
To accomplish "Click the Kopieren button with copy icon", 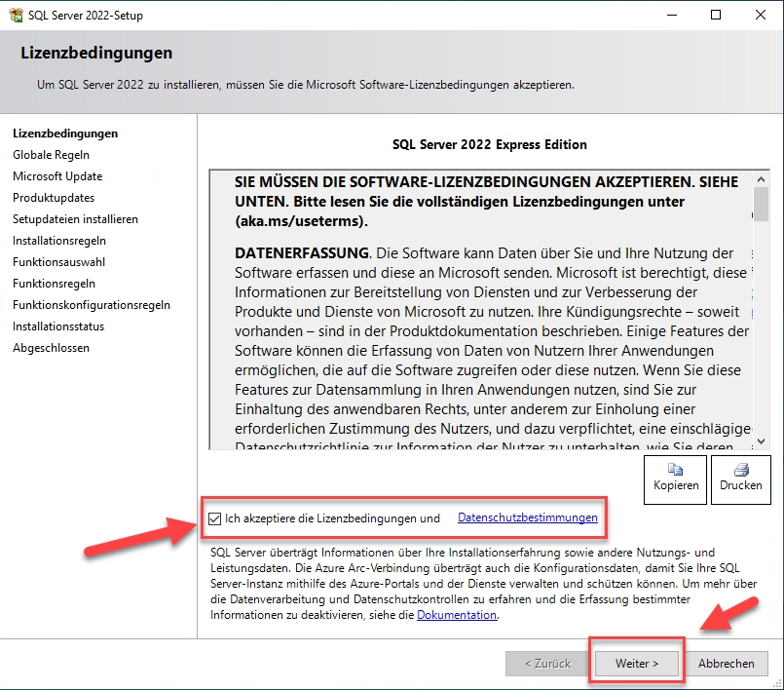I will click(x=676, y=479).
